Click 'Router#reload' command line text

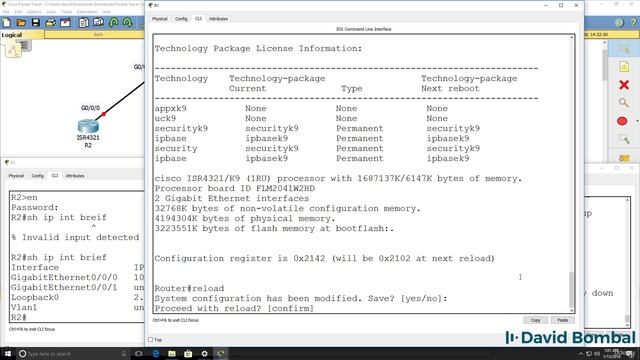[189, 288]
